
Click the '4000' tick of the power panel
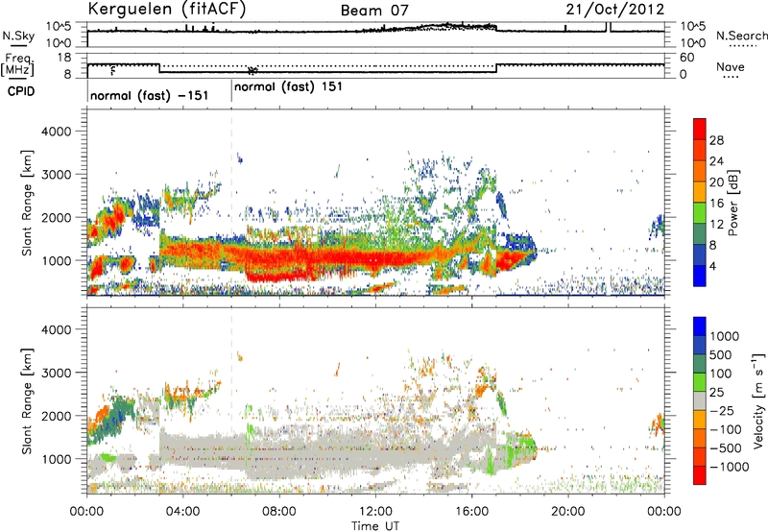57,132
